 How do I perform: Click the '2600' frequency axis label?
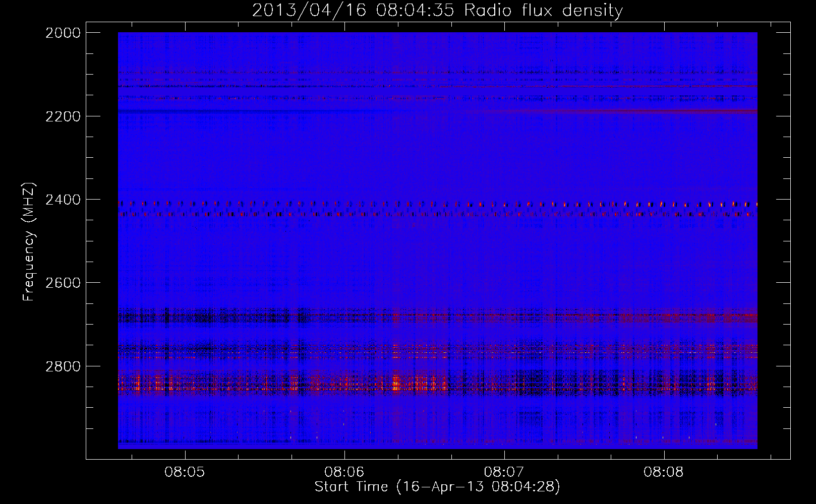[63, 283]
